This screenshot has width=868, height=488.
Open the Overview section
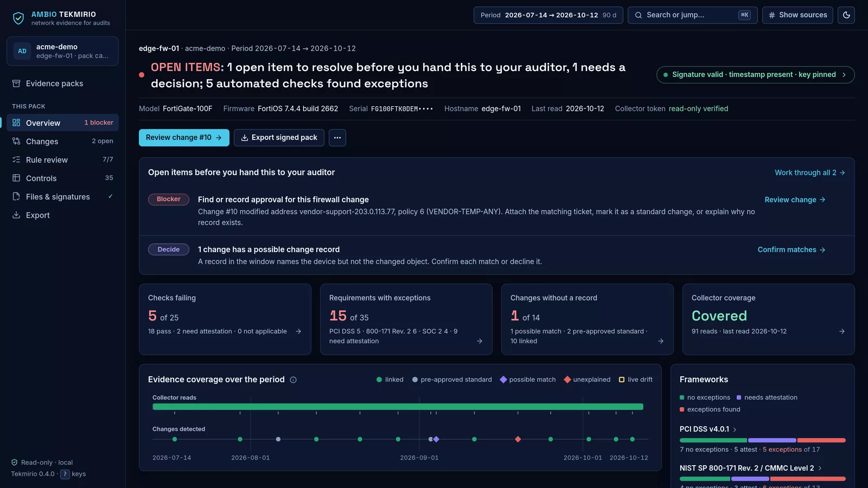point(62,123)
